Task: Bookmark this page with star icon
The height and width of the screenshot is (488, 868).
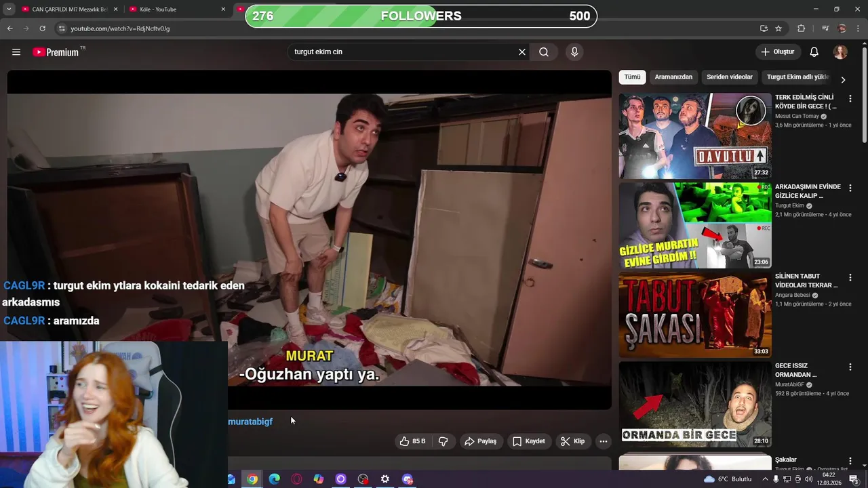Action: [778, 28]
